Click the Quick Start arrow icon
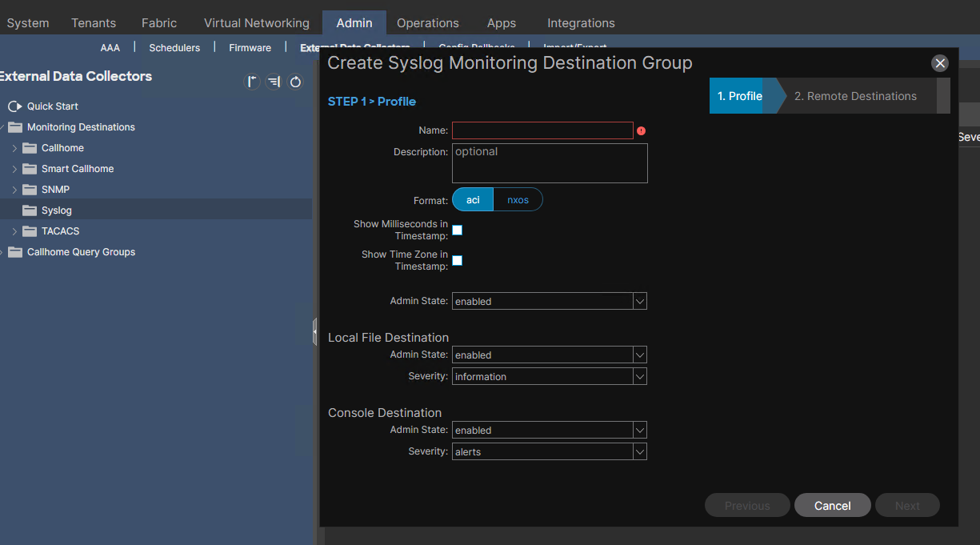This screenshot has height=545, width=980. point(14,106)
